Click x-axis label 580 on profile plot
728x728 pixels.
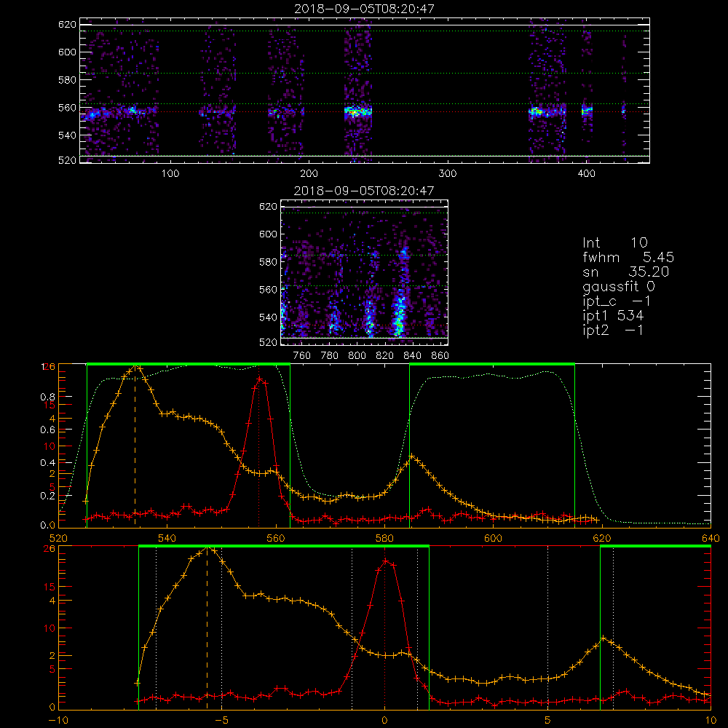click(x=384, y=539)
